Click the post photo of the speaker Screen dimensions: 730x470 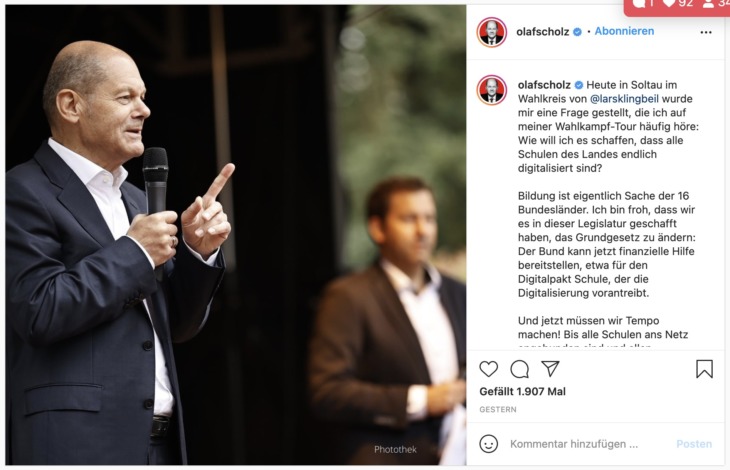236,235
